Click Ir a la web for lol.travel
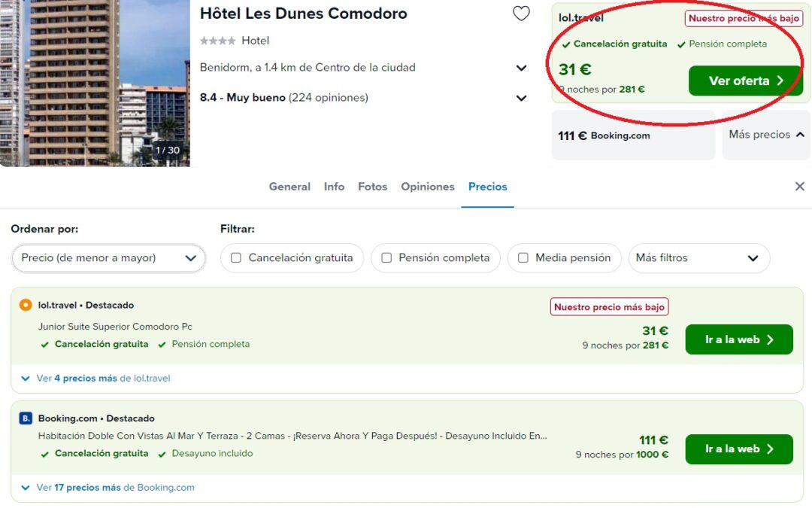This screenshot has height=508, width=812. [x=739, y=339]
